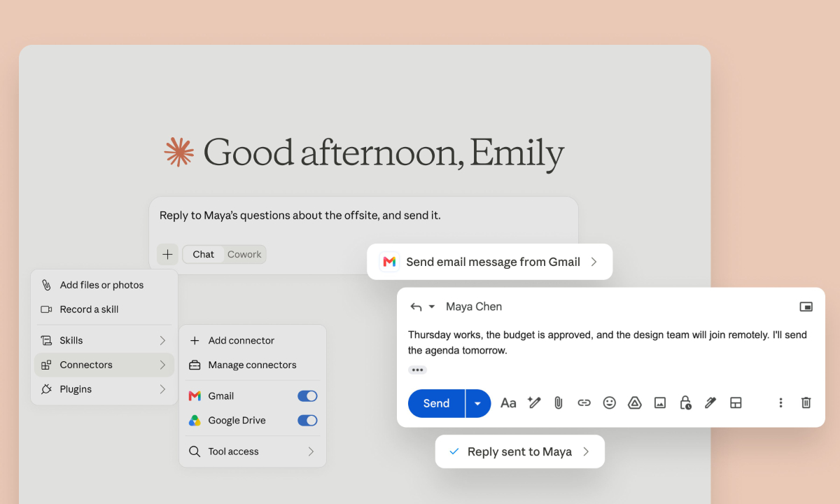840x504 pixels.
Task: Attach files with paperclip icon in email
Action: point(559,402)
